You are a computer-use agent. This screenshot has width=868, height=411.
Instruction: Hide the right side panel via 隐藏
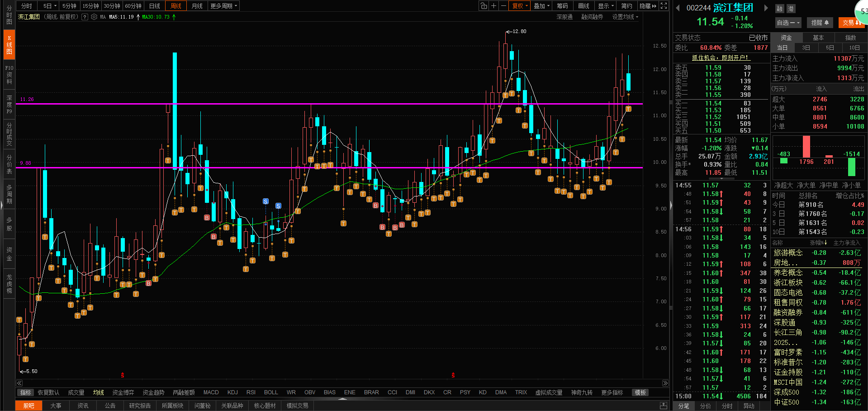coord(648,6)
